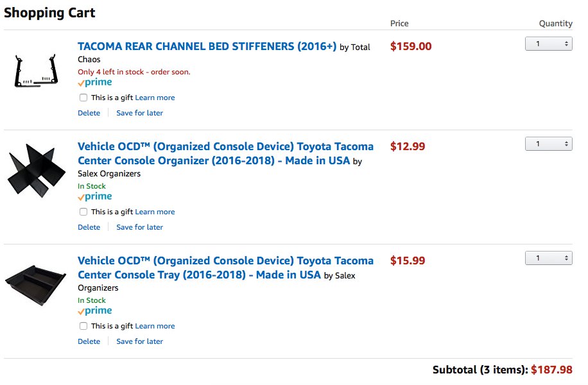Mark the bed stiffeners as a gift
Screen dimensions: 588x385
83,98
